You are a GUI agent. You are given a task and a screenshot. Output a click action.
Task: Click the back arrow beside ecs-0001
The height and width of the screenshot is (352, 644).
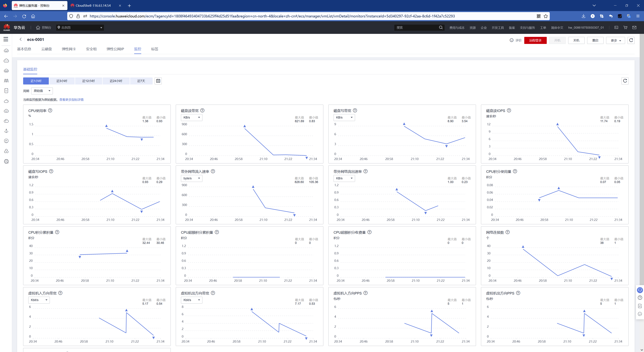click(x=21, y=39)
